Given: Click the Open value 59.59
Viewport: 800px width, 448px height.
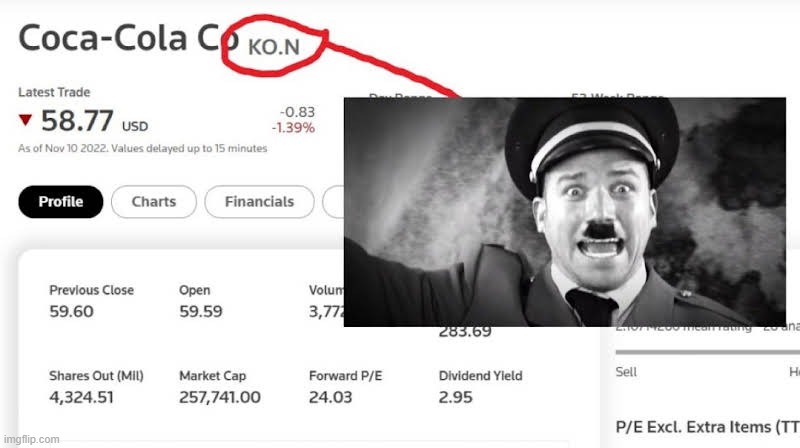Looking at the screenshot, I should (x=201, y=311).
